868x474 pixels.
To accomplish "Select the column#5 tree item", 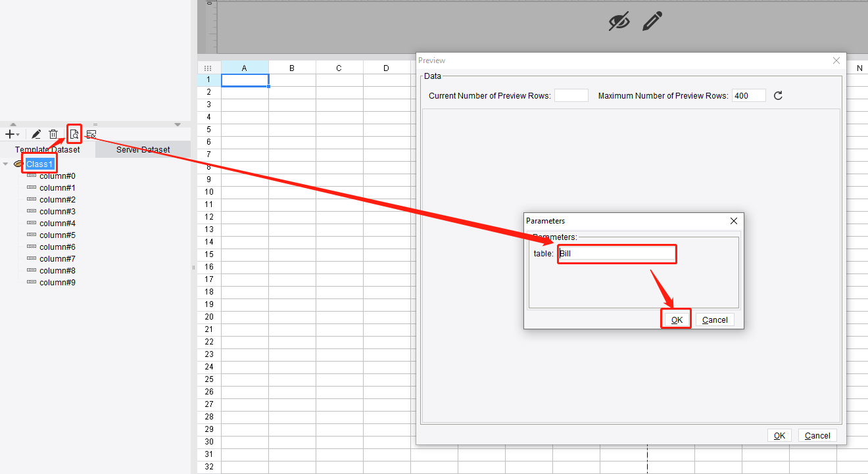I will tap(58, 235).
